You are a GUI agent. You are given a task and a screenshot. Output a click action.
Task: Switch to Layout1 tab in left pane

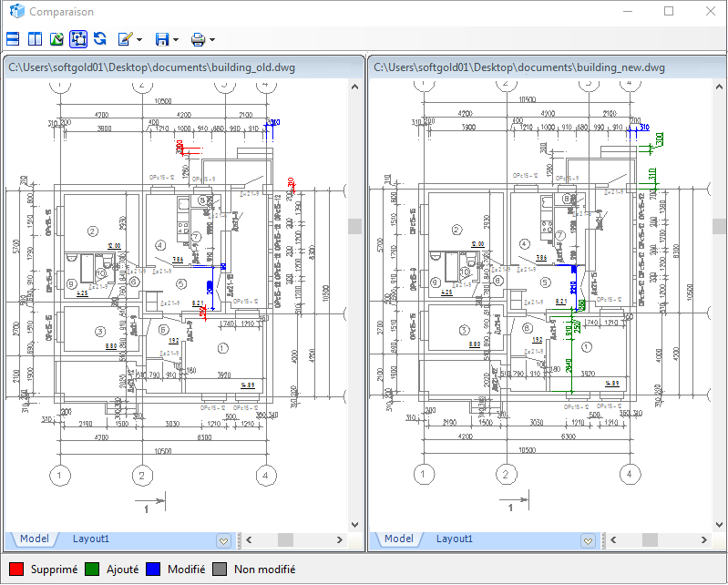pos(91,539)
